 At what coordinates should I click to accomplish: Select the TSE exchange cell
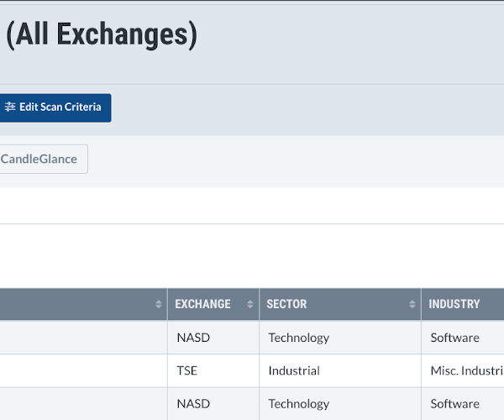213,370
